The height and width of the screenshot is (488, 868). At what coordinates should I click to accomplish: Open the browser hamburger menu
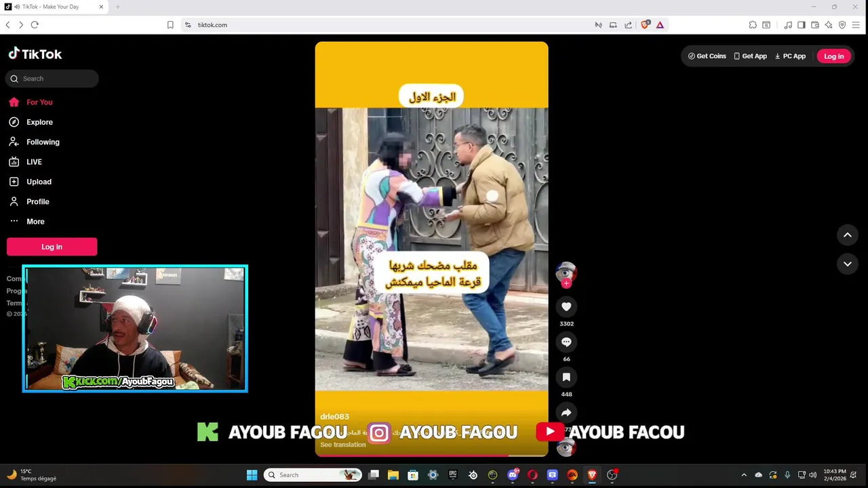point(856,25)
